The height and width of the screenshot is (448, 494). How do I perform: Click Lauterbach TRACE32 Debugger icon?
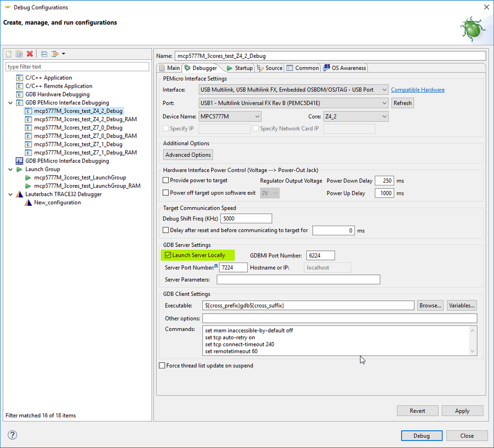(x=20, y=194)
